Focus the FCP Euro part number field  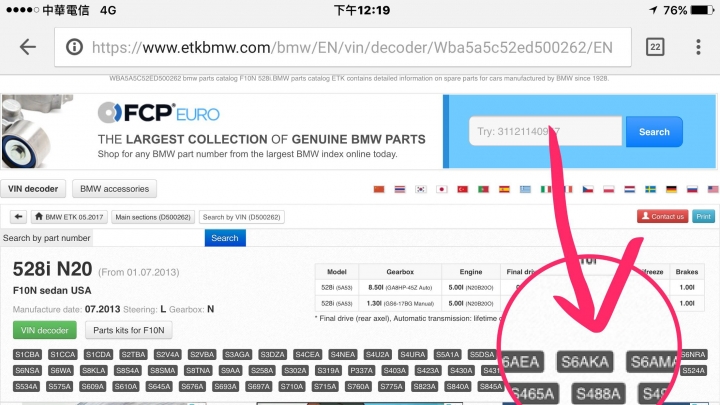coord(545,131)
